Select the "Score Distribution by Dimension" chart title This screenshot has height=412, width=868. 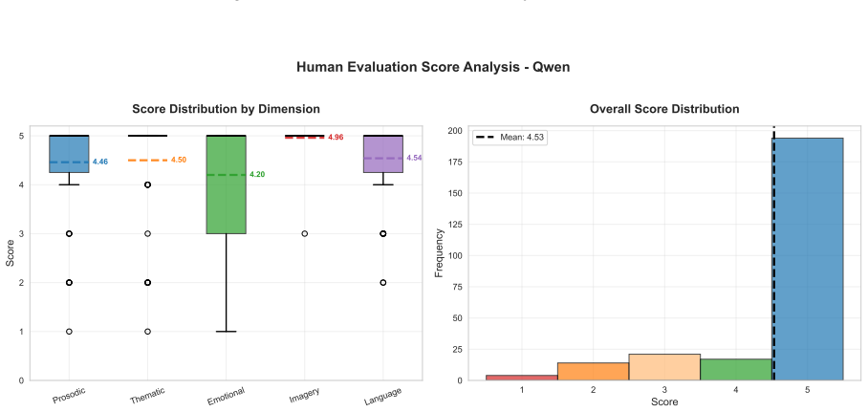click(226, 109)
